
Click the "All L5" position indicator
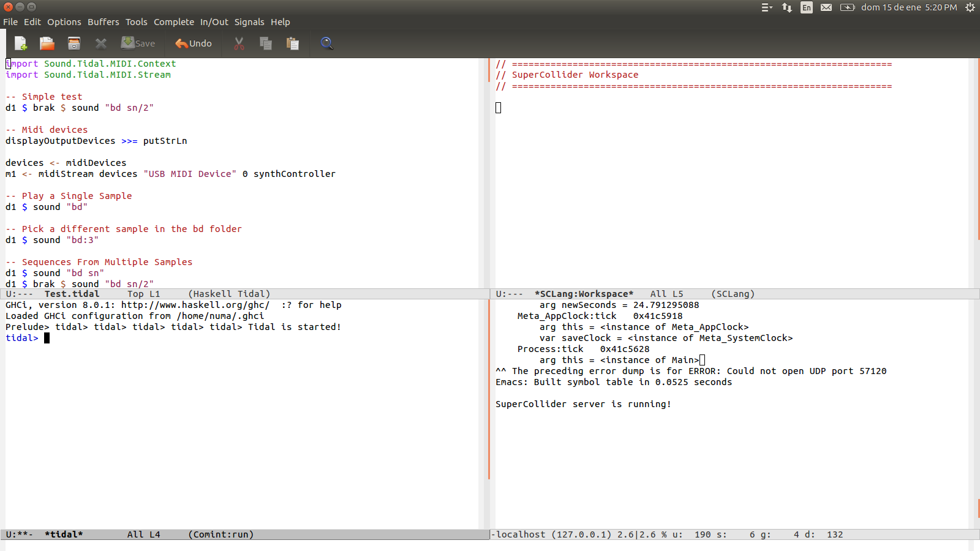(666, 294)
